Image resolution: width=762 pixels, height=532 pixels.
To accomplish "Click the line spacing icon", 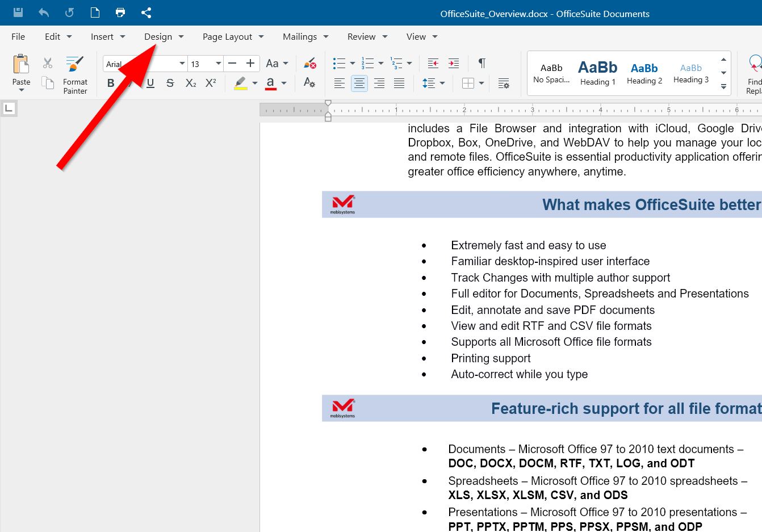I will pyautogui.click(x=429, y=83).
